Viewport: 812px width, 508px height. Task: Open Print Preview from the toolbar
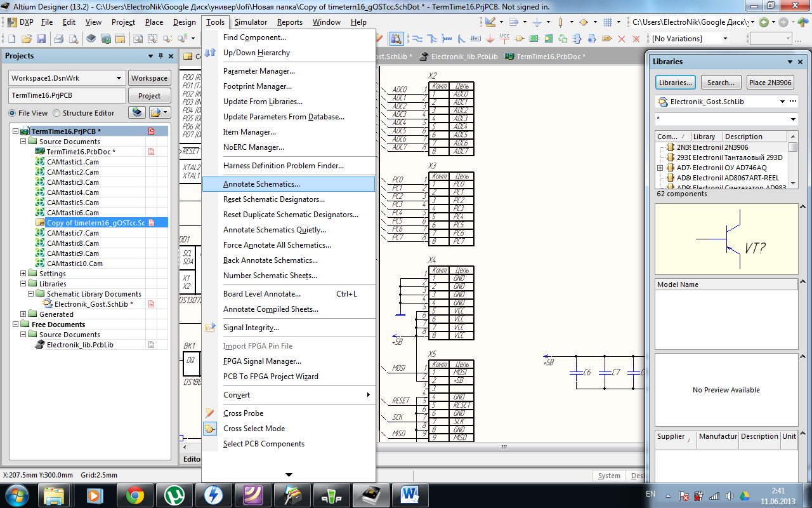point(74,39)
